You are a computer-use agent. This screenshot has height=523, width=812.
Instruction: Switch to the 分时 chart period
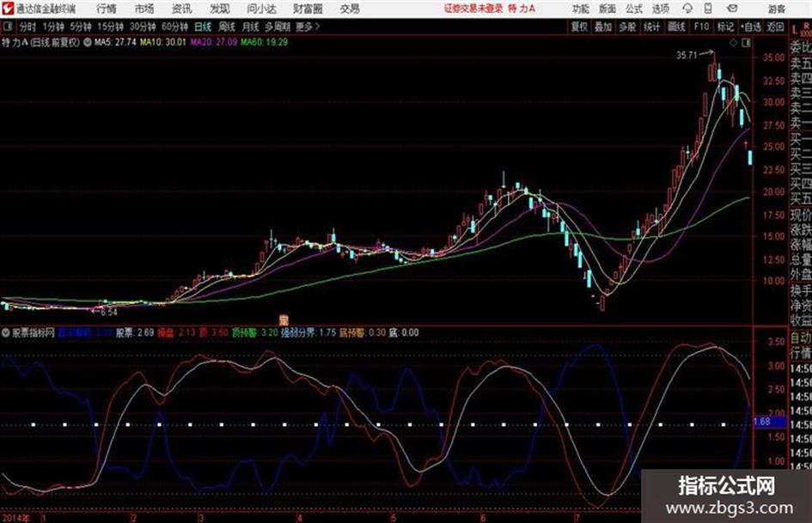28,27
